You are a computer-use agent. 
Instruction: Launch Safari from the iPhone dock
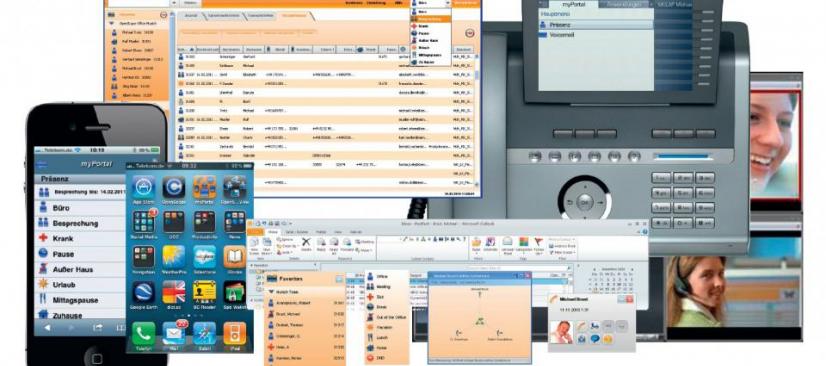tap(204, 333)
